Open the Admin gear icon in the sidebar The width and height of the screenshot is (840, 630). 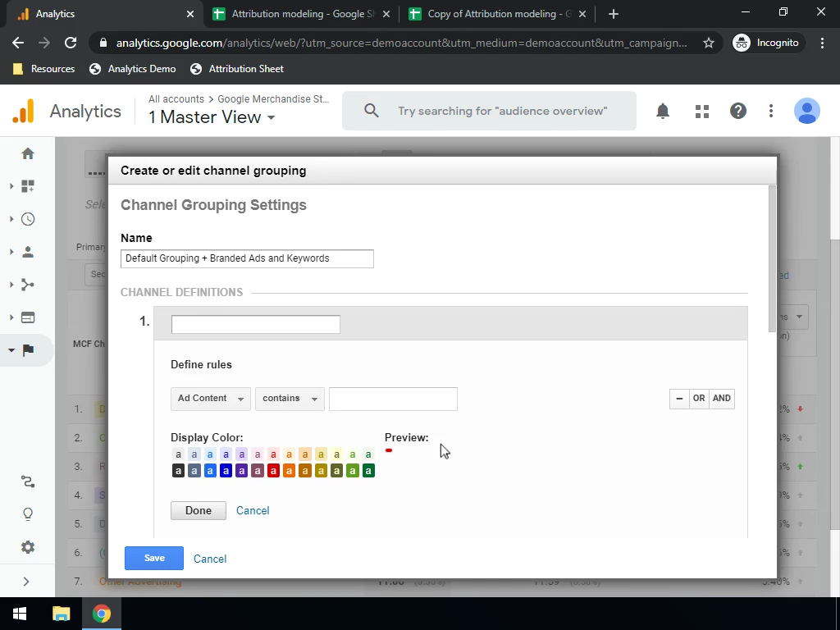(28, 547)
